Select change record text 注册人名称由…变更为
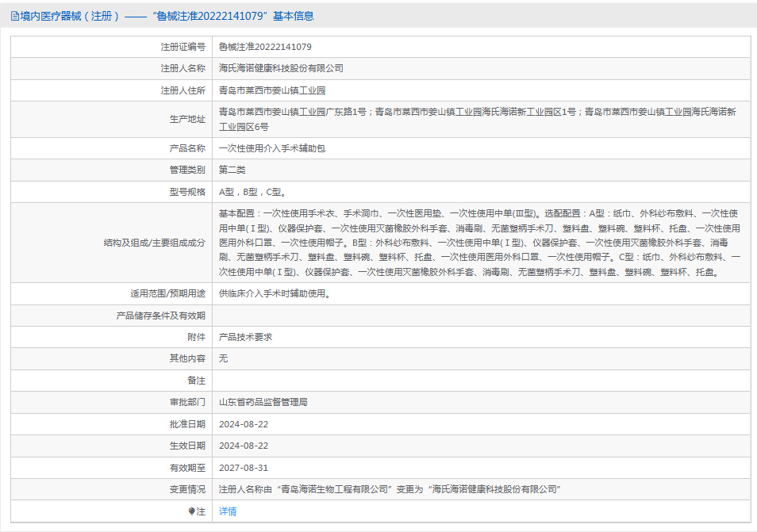Viewport: 757px width, 532px height. click(x=390, y=489)
